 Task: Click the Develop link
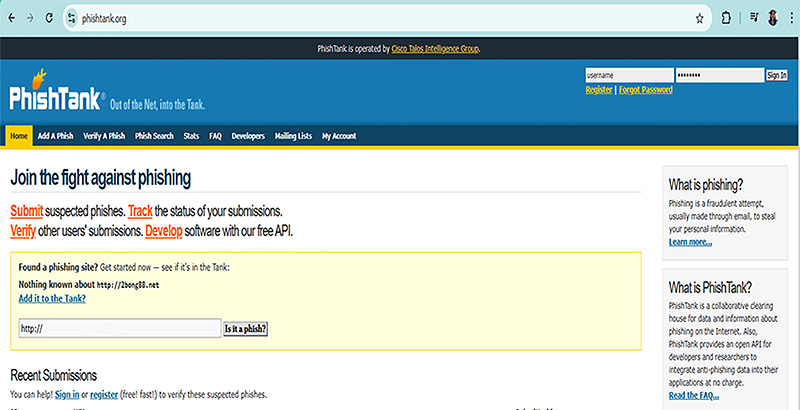point(164,231)
